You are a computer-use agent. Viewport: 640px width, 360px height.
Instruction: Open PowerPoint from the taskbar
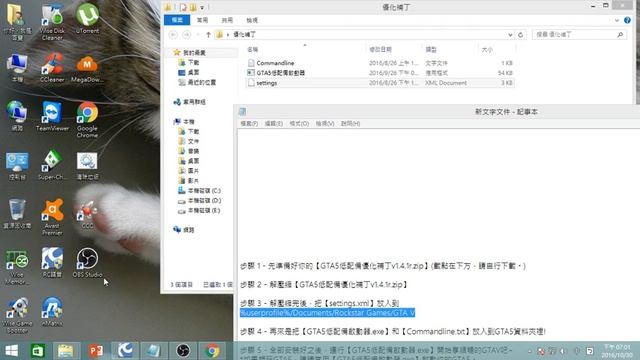pos(96,351)
